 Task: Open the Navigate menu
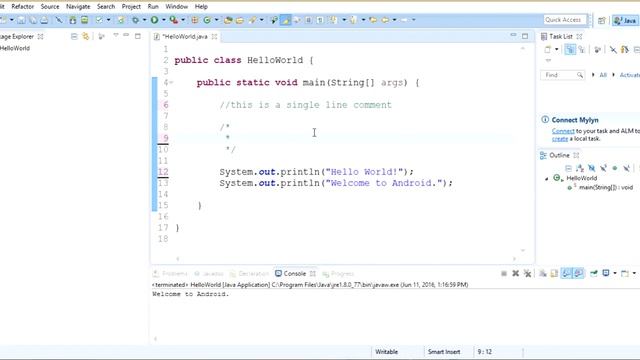(78, 7)
